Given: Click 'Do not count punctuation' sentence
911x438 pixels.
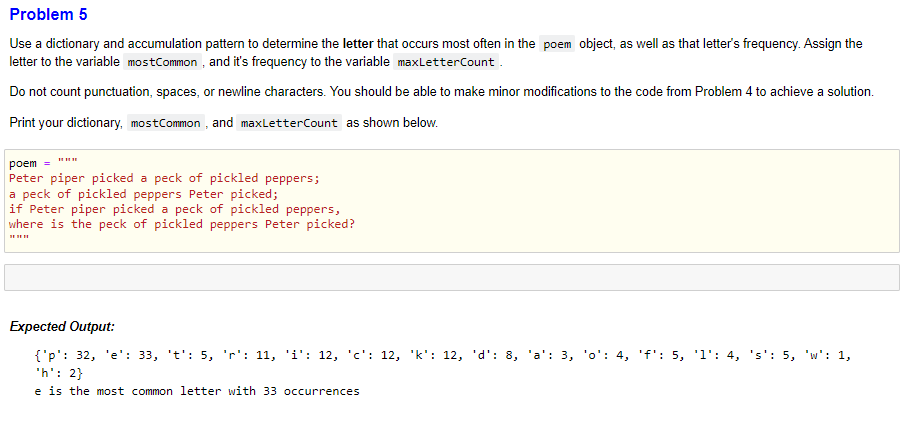Looking at the screenshot, I should (168, 92).
